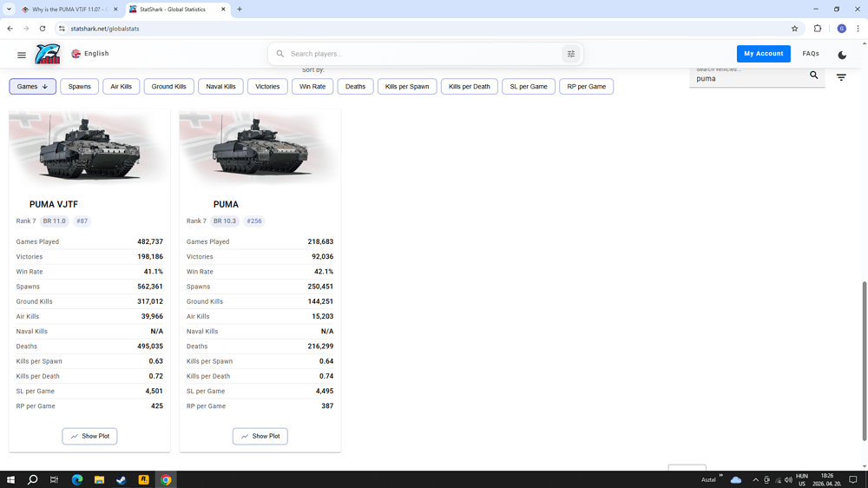
Task: Click the page vertical scrollbar
Action: 865,361
